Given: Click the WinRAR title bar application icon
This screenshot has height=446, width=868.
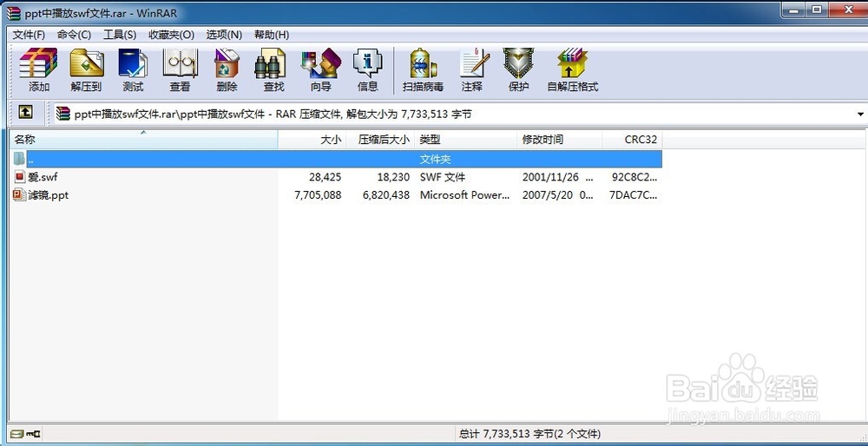Looking at the screenshot, I should (x=13, y=13).
